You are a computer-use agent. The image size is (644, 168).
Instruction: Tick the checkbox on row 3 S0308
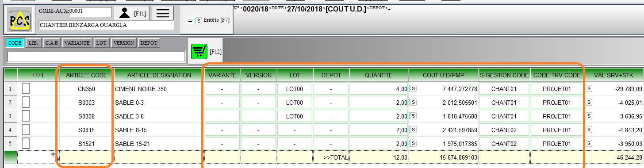pyautogui.click(x=26, y=116)
